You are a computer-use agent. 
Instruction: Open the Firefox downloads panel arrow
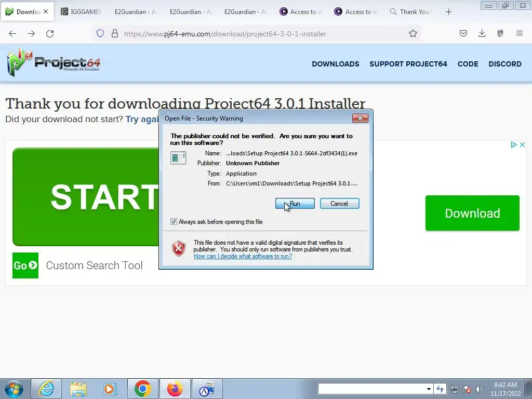click(x=482, y=33)
